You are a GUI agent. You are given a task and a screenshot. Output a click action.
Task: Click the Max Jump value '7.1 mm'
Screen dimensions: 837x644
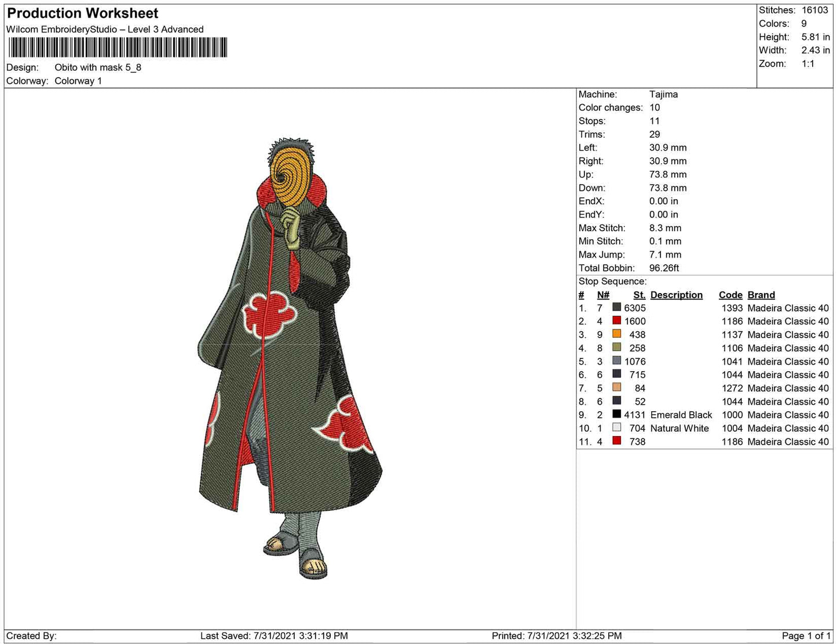pyautogui.click(x=665, y=255)
